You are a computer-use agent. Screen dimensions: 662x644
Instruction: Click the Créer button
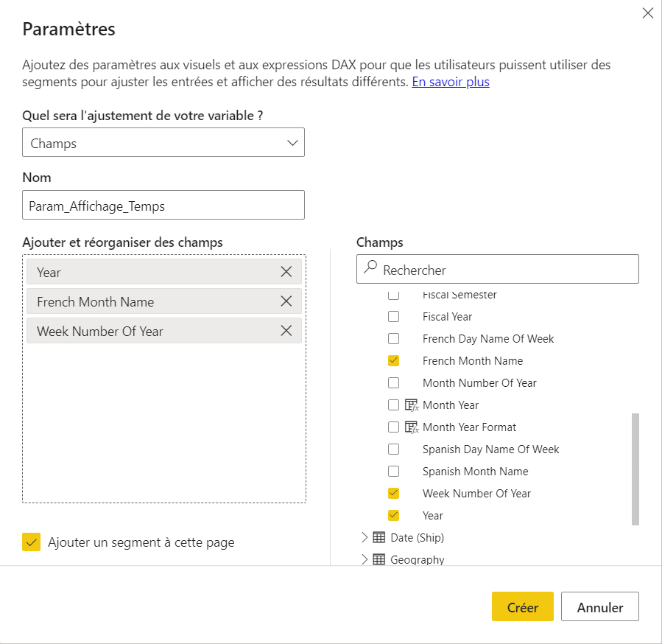[522, 606]
